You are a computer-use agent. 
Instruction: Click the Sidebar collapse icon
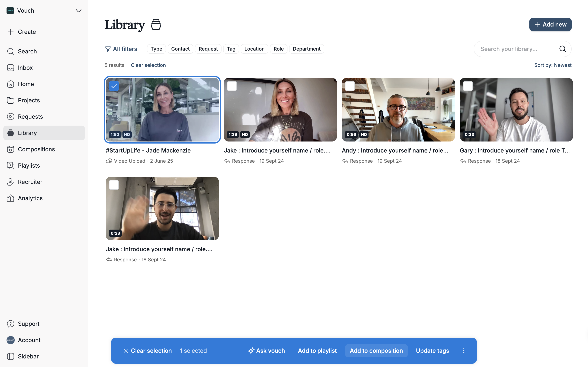pos(10,356)
